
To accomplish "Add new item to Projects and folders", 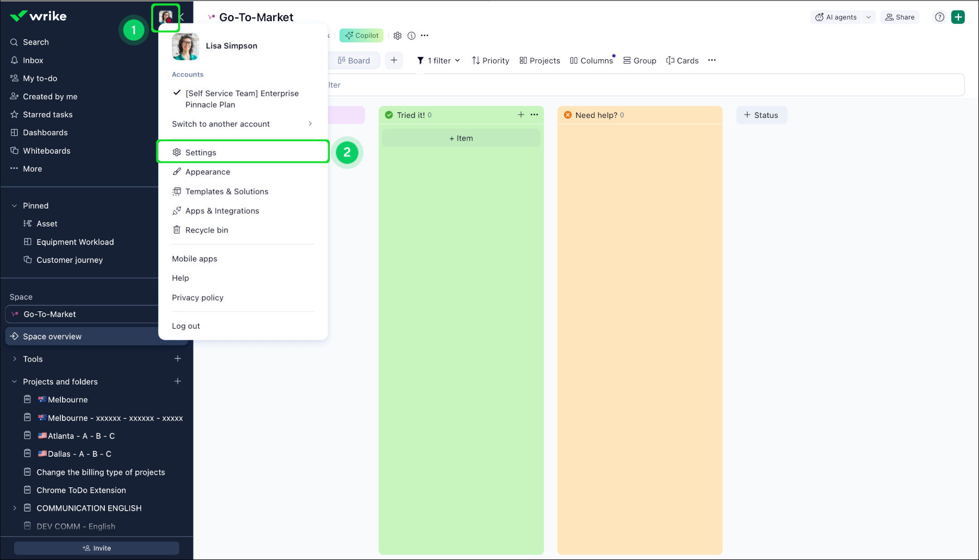I will 178,381.
